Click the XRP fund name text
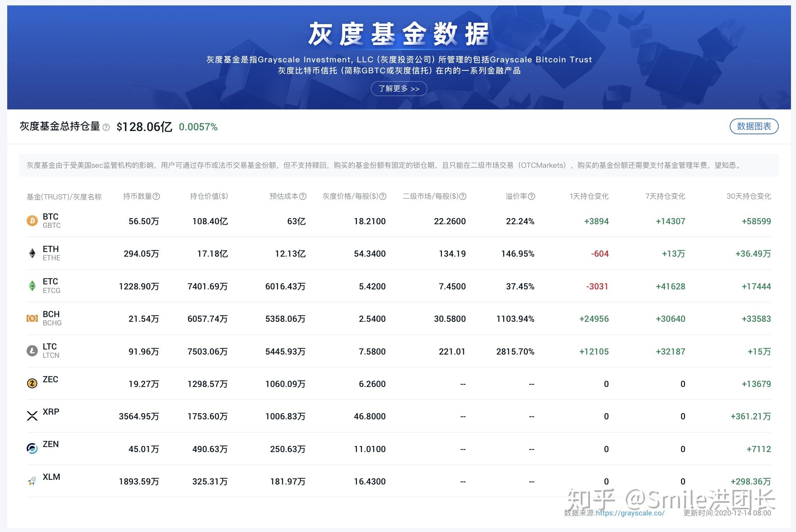The height and width of the screenshot is (532, 796). point(51,412)
